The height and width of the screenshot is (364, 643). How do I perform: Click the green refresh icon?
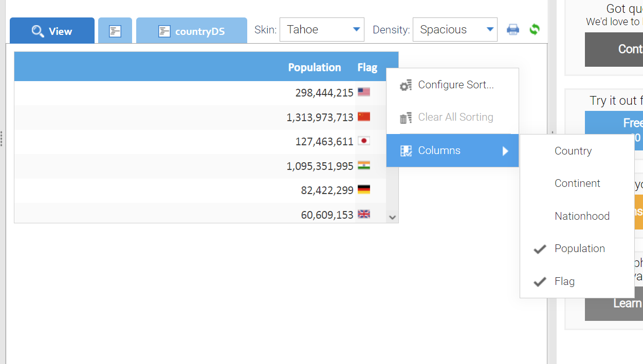point(535,30)
